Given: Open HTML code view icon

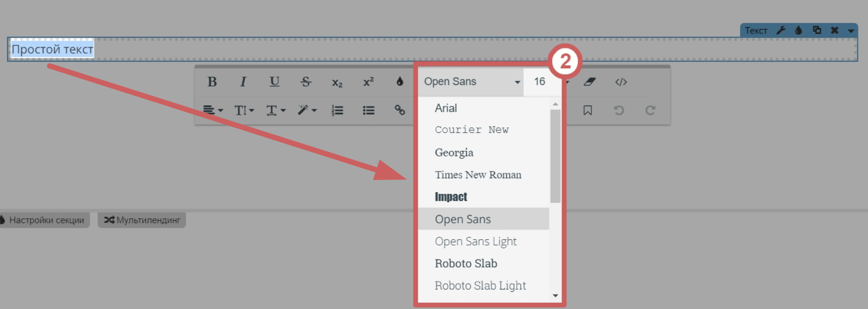Looking at the screenshot, I should pyautogui.click(x=621, y=82).
